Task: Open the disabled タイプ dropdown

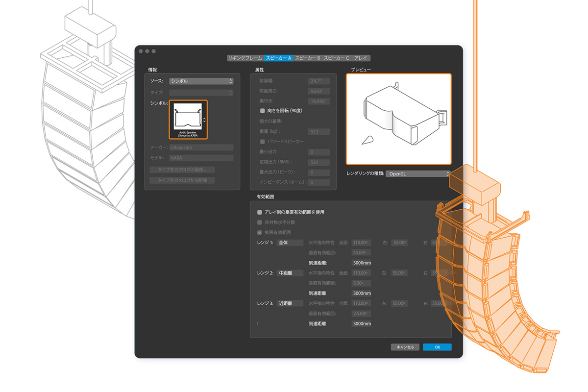Action: click(201, 93)
